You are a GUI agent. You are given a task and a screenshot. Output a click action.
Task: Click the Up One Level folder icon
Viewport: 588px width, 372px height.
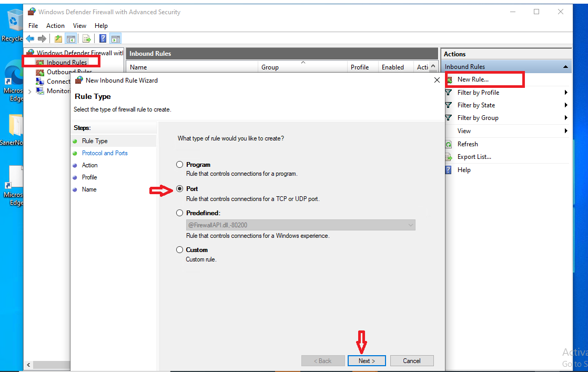(58, 38)
